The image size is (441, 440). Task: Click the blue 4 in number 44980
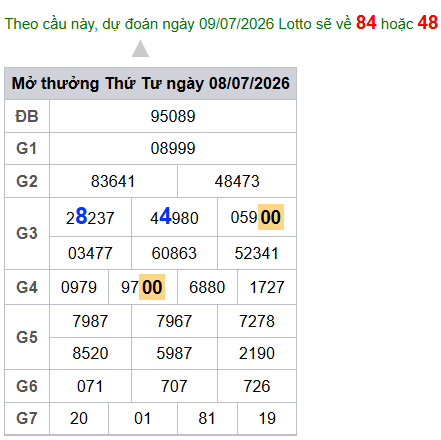[165, 216]
